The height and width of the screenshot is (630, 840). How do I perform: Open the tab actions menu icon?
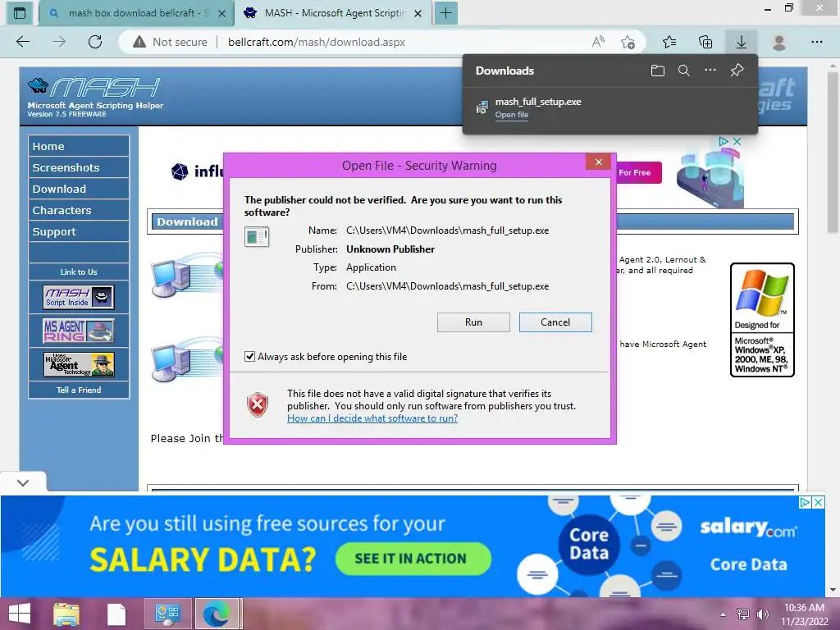tap(20, 13)
